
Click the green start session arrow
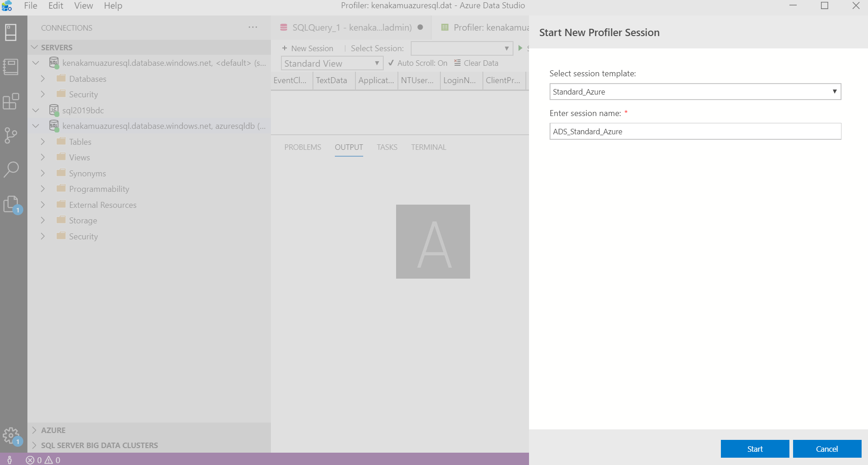[520, 48]
